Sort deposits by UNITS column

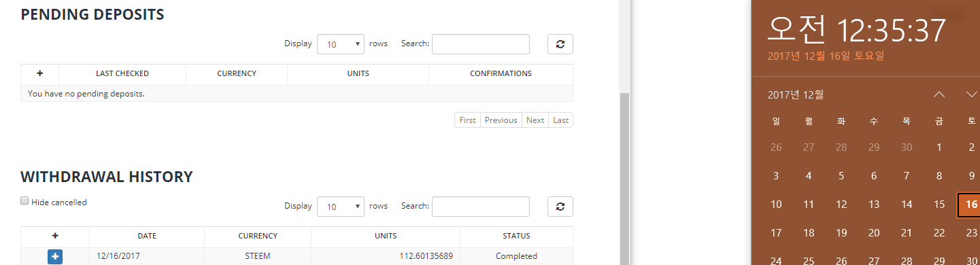(358, 73)
